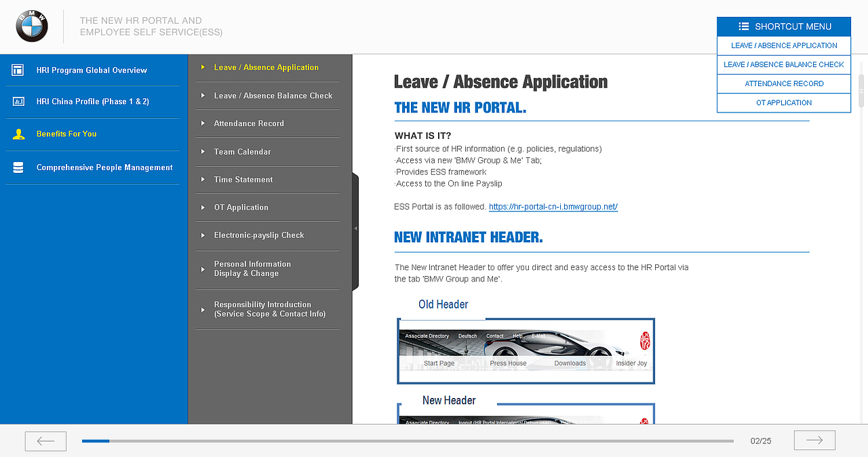Click the New Header screenshot image
The height and width of the screenshot is (457, 868).
pos(526,414)
